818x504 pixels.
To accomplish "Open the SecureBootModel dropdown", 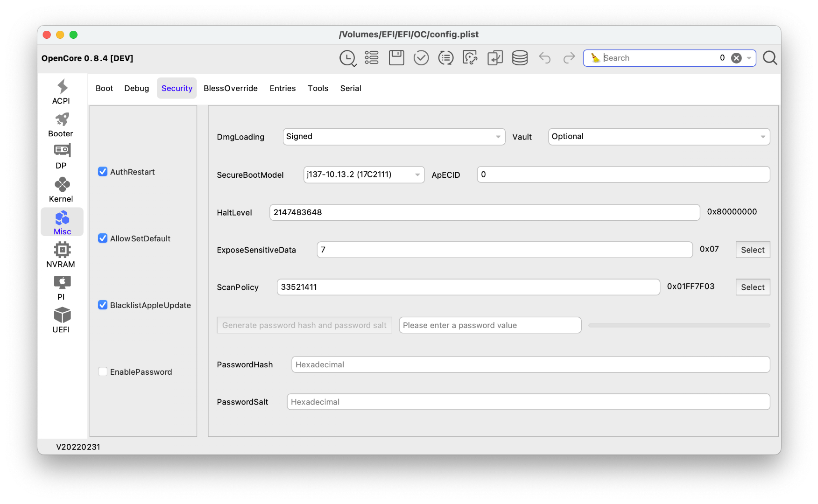I will point(364,175).
